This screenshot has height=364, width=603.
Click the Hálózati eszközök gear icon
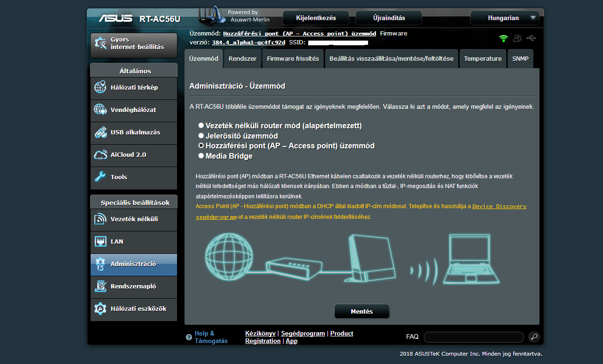point(100,308)
